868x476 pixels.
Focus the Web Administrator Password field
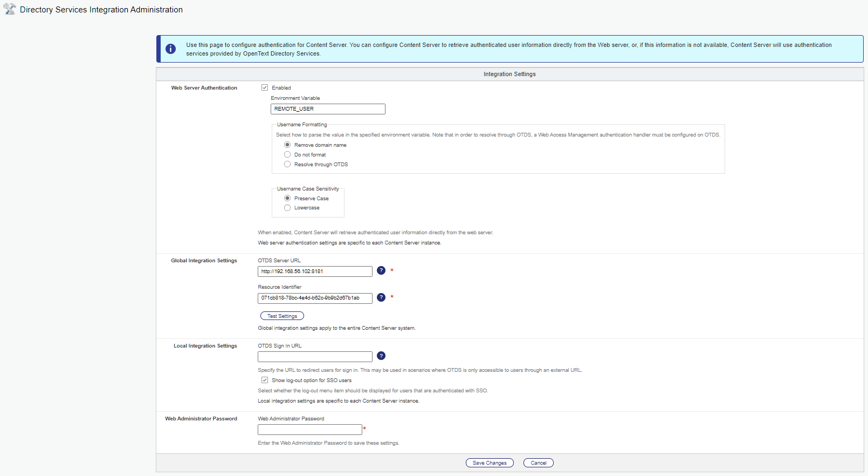[309, 430]
